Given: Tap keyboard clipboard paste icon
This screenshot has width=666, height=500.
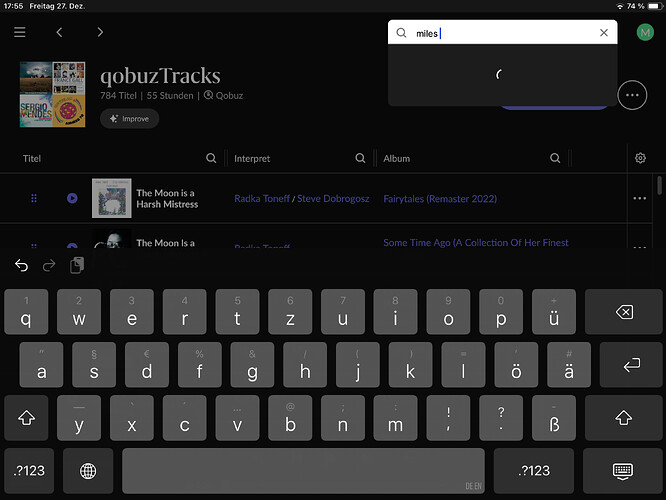Looking at the screenshot, I should coord(77,266).
